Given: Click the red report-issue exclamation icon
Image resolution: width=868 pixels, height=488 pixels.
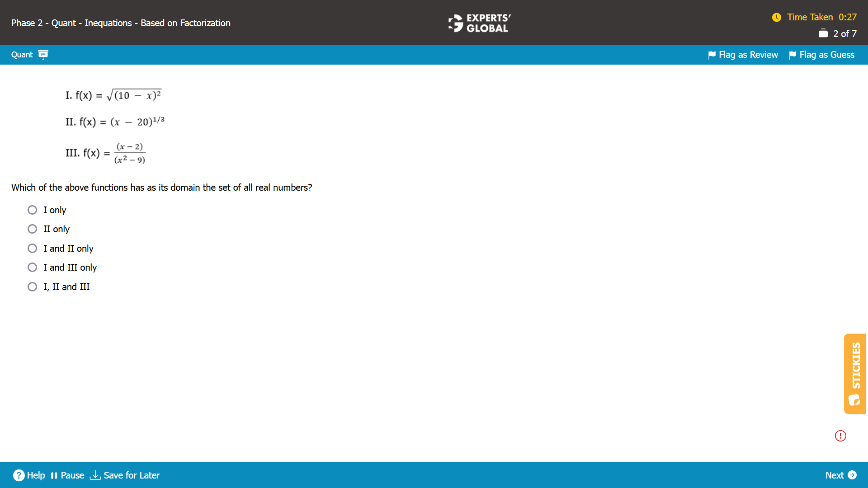Looking at the screenshot, I should pyautogui.click(x=840, y=436).
